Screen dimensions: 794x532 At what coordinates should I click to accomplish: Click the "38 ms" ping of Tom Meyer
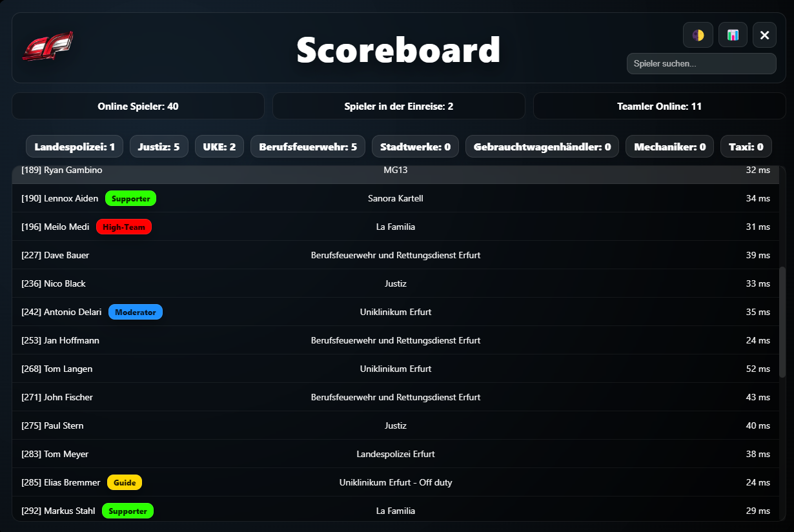758,454
